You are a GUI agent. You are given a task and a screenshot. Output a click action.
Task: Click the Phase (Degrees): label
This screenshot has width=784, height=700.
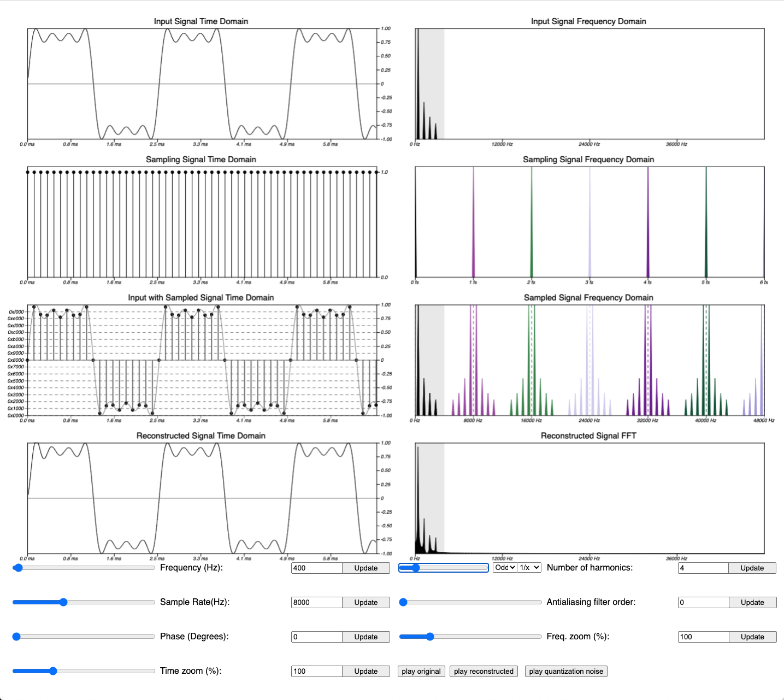click(194, 637)
